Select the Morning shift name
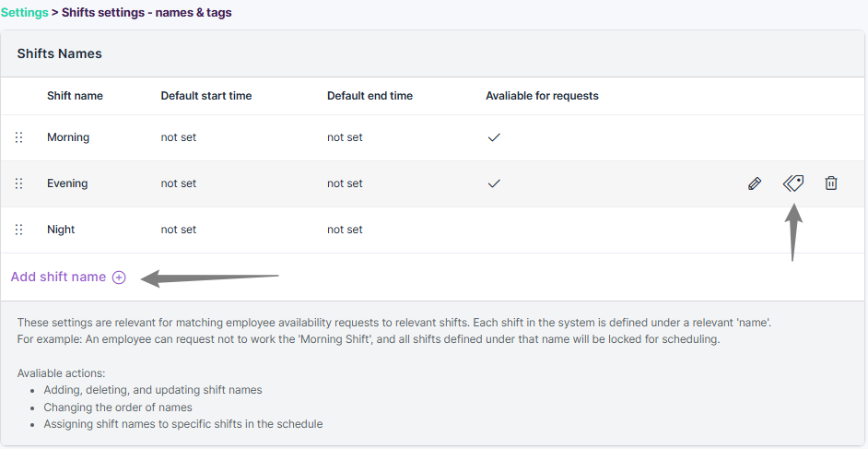This screenshot has width=868, height=449. pyautogui.click(x=68, y=137)
